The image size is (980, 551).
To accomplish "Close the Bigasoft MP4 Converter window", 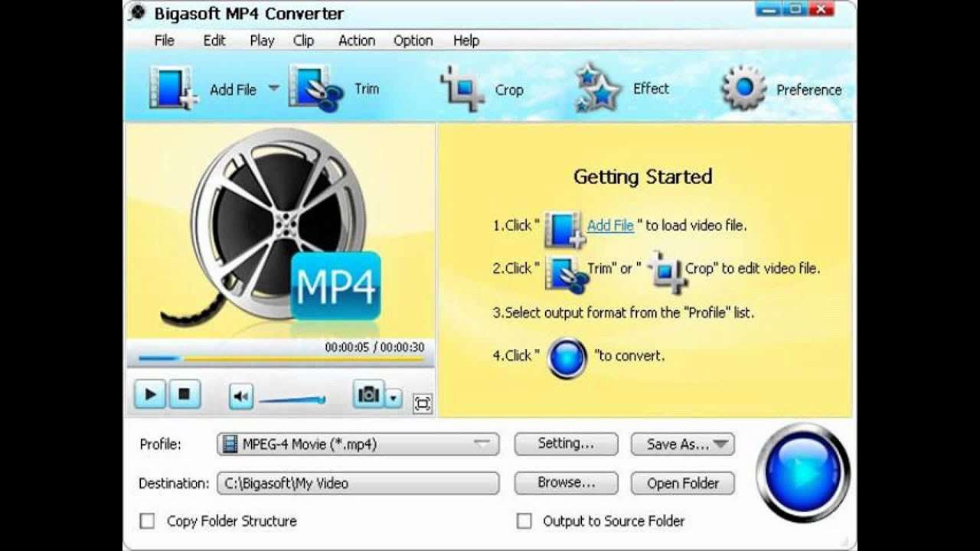I will (821, 9).
